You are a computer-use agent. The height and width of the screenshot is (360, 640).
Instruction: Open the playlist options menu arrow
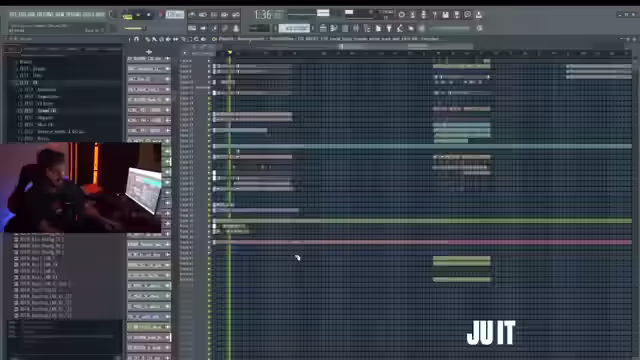click(130, 39)
